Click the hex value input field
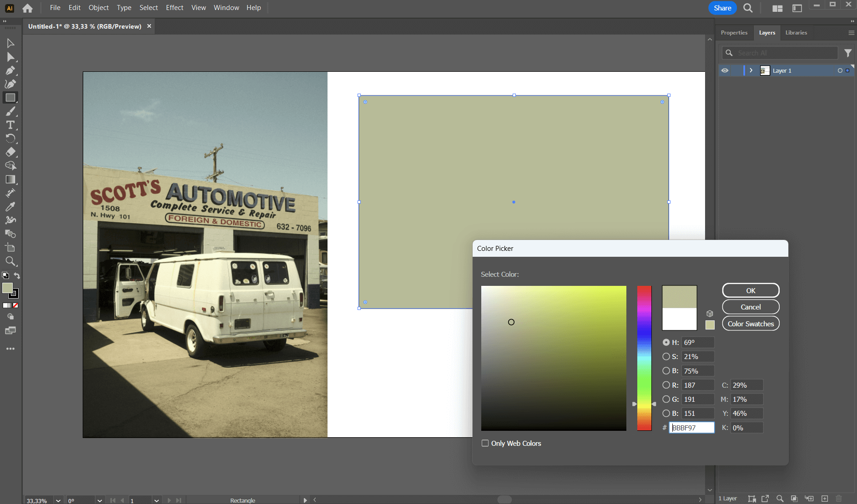Viewport: 857px width, 504px height. [691, 428]
